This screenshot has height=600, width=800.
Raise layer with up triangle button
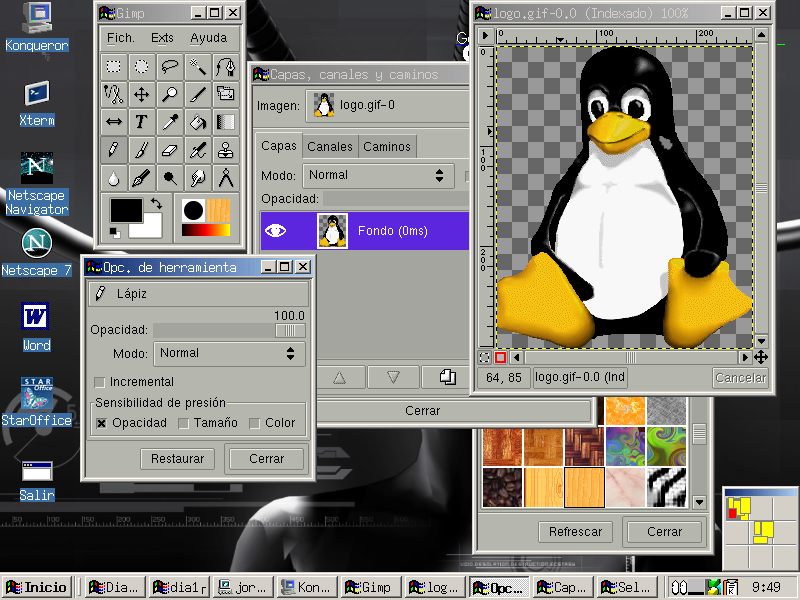[339, 378]
